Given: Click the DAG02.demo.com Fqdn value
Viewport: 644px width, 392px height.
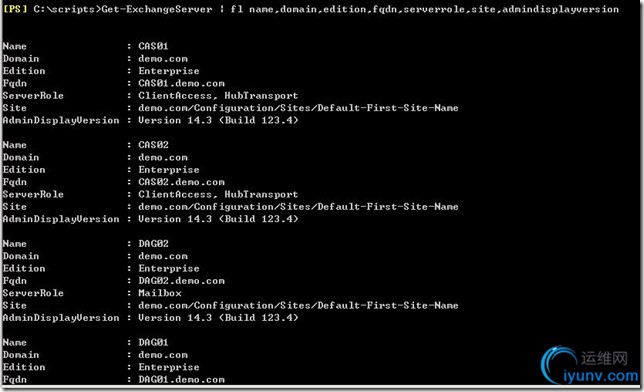Looking at the screenshot, I should pyautogui.click(x=181, y=280).
